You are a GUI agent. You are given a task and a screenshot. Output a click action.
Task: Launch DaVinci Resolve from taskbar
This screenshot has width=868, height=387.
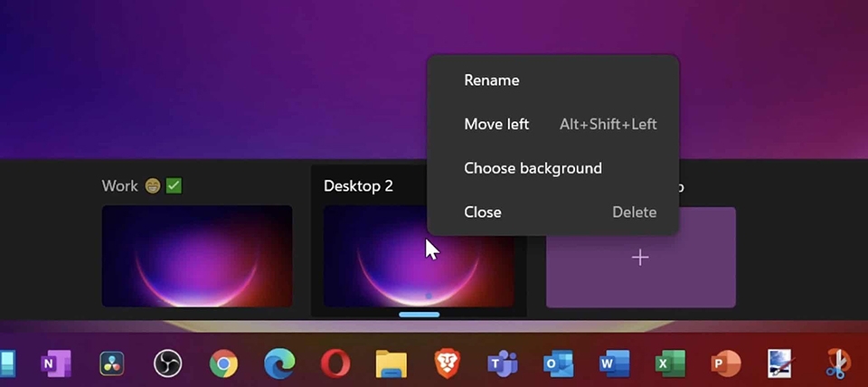pos(112,363)
